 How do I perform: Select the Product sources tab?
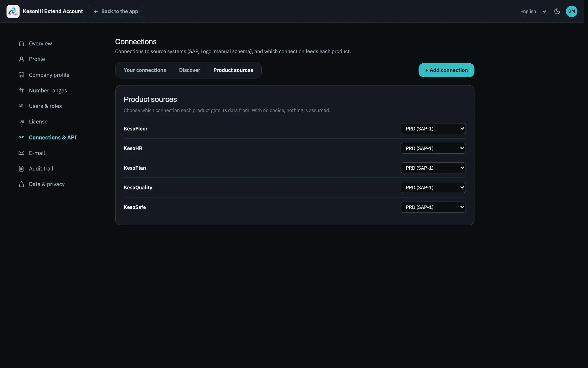tap(233, 70)
